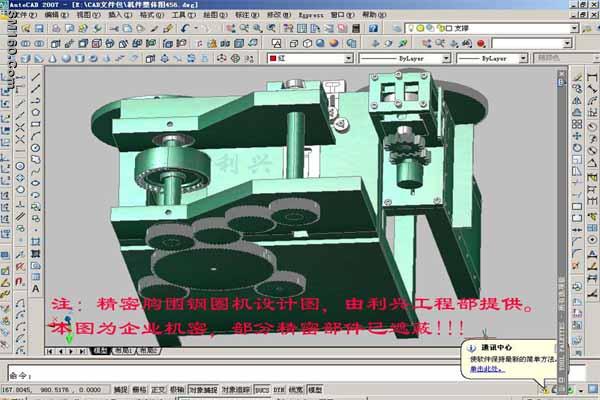
Task: Open the 编辑 (Edit) menu
Action: click(x=56, y=15)
